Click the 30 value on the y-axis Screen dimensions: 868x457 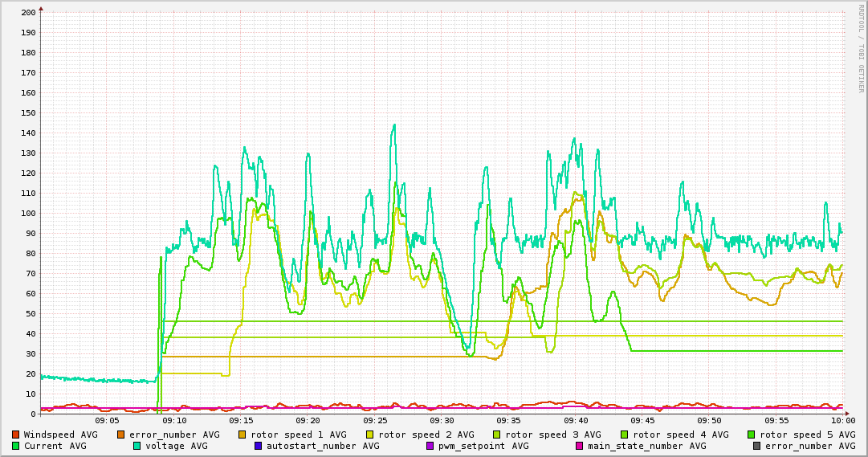[x=31, y=354]
